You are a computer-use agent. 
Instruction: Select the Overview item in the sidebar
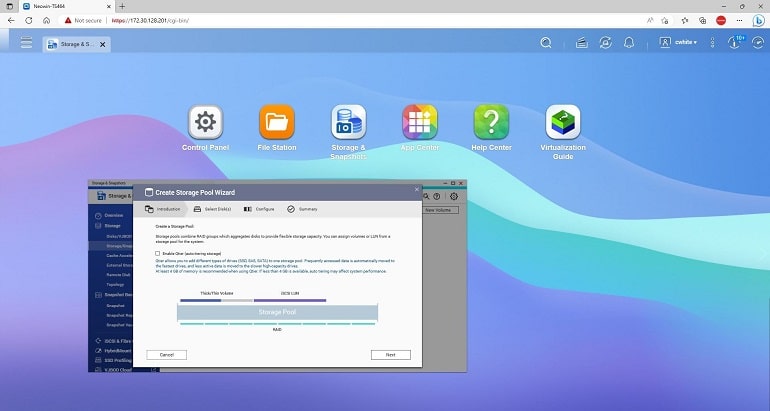point(114,215)
